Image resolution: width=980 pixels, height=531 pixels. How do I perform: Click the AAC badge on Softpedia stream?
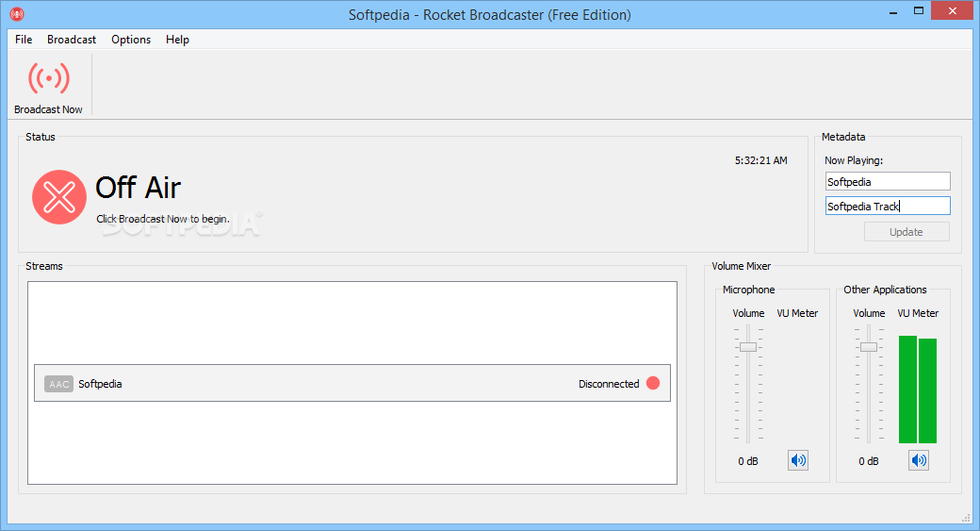pyautogui.click(x=58, y=384)
